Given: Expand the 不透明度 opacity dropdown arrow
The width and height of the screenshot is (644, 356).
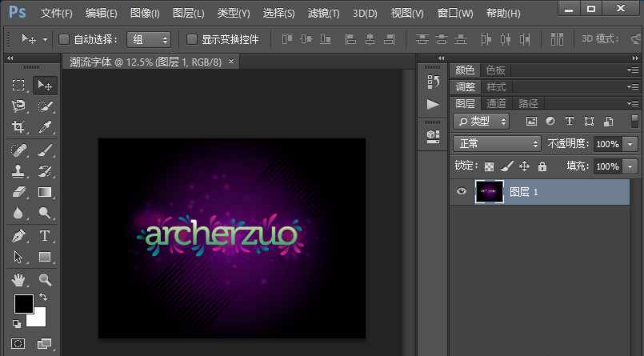Looking at the screenshot, I should pyautogui.click(x=630, y=143).
